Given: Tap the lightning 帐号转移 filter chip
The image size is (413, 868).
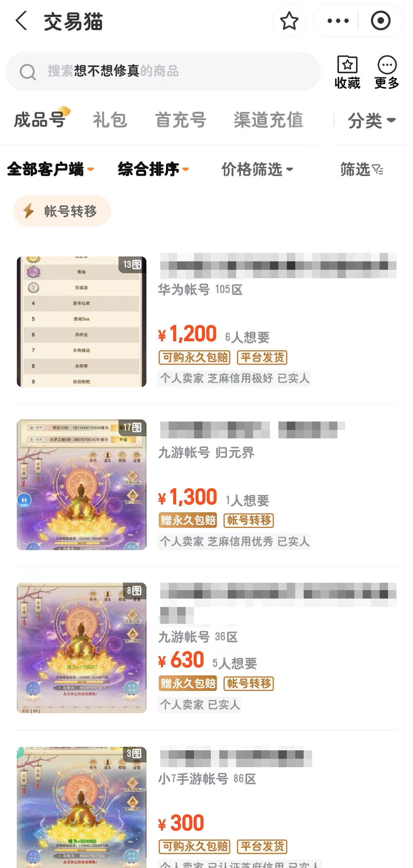Looking at the screenshot, I should click(x=62, y=211).
